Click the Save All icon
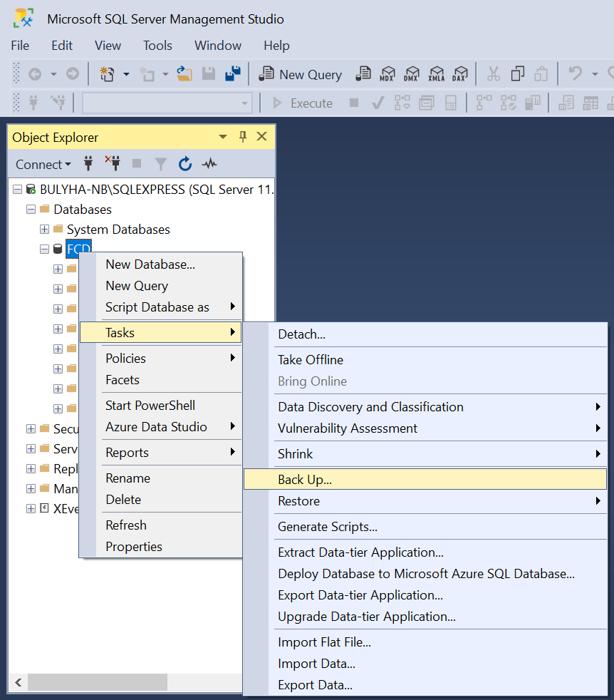 232,73
